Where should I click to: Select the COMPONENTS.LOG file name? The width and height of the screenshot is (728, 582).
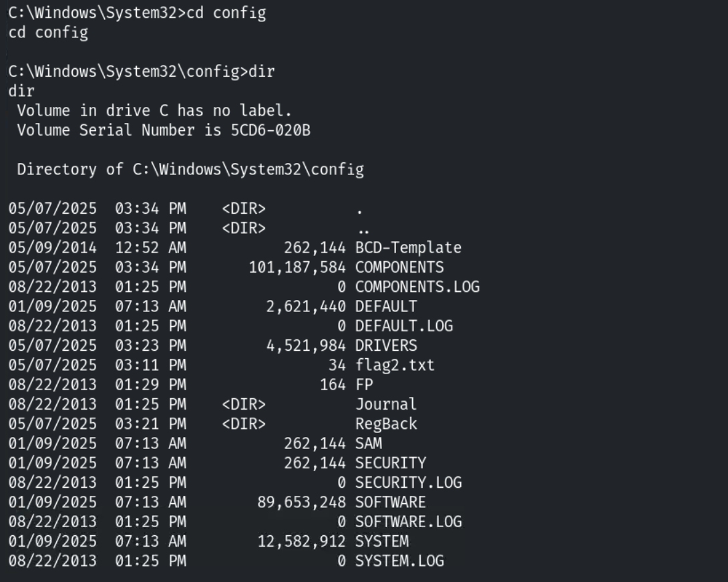tap(417, 287)
